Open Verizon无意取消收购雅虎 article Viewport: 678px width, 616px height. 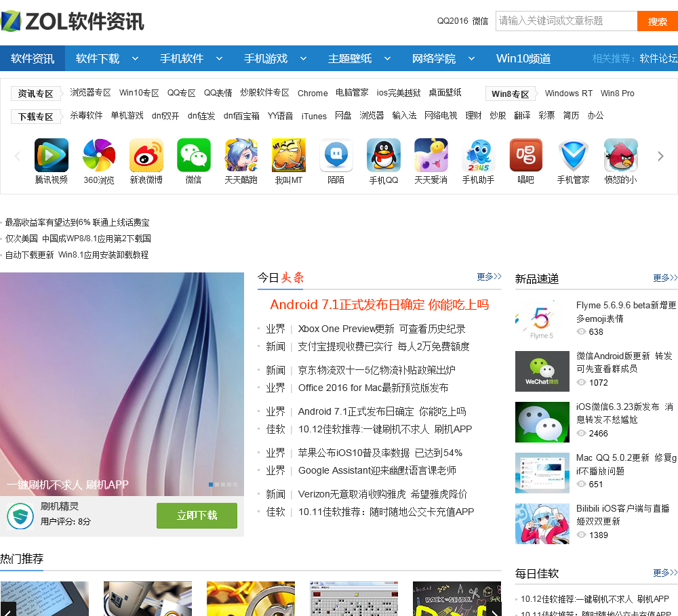click(x=382, y=494)
